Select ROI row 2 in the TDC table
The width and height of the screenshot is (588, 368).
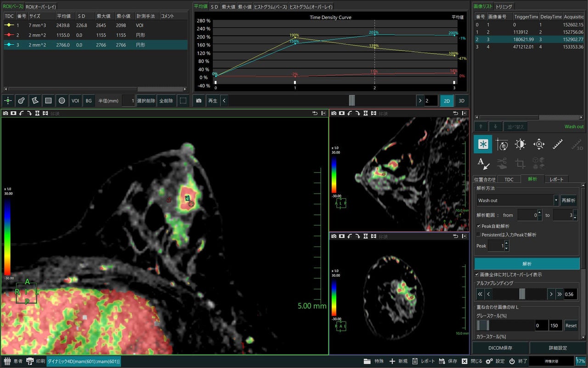pos(95,35)
